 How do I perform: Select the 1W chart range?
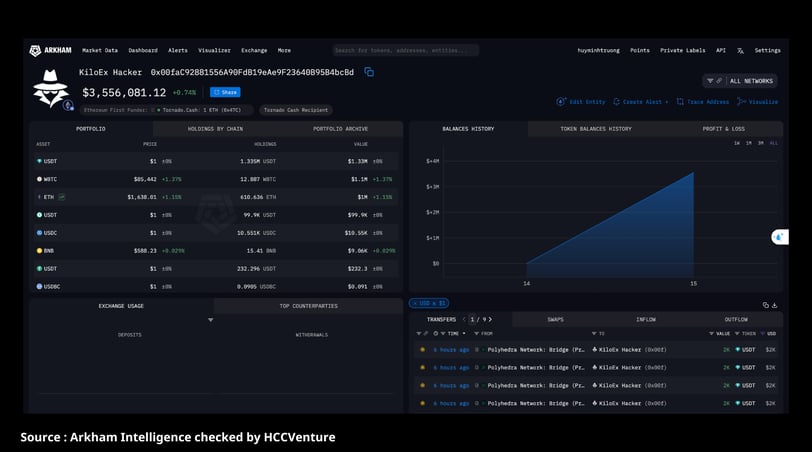(x=736, y=143)
